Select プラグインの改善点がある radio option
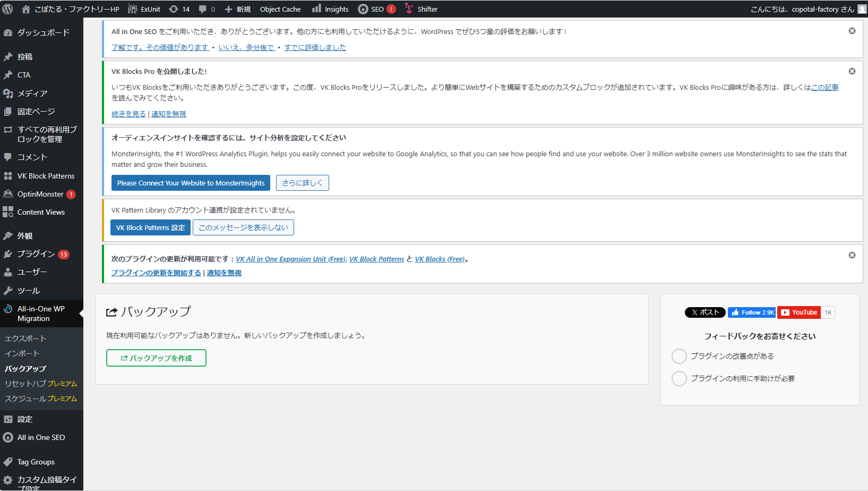Viewport: 868px width, 491px height. click(x=679, y=356)
